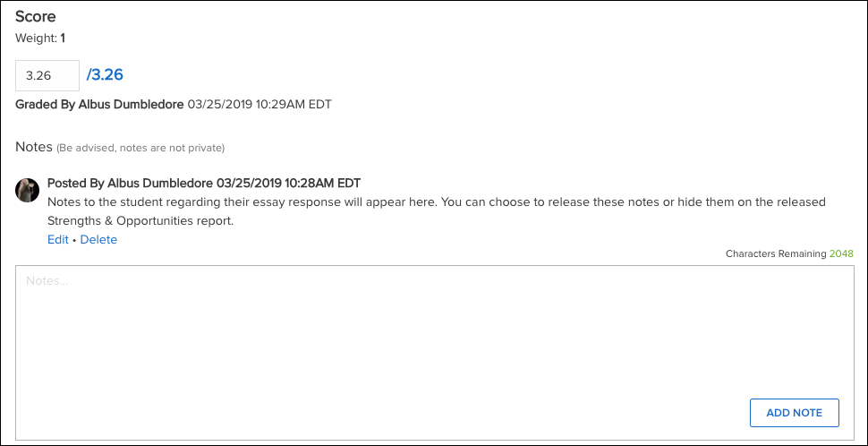
Task: Click the Weight: 1 label
Action: 40,39
